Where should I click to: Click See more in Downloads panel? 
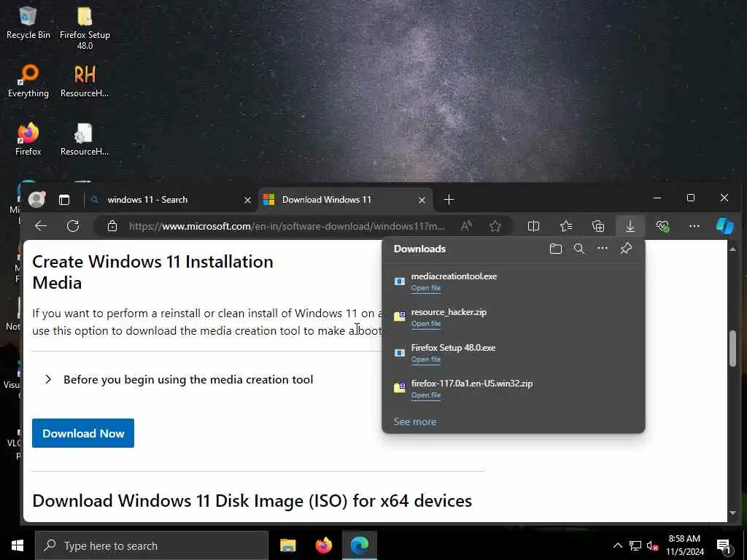point(415,421)
